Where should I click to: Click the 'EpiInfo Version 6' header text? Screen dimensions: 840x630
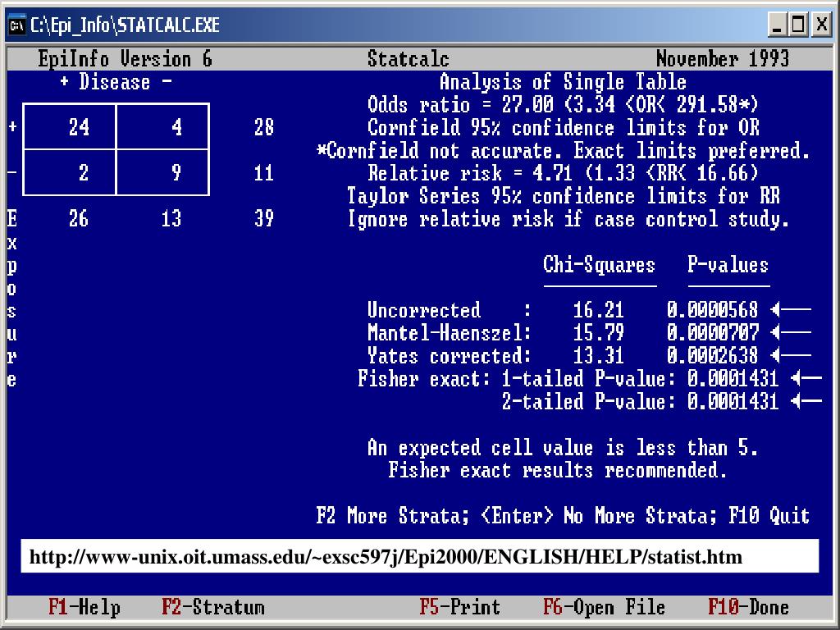click(125, 58)
